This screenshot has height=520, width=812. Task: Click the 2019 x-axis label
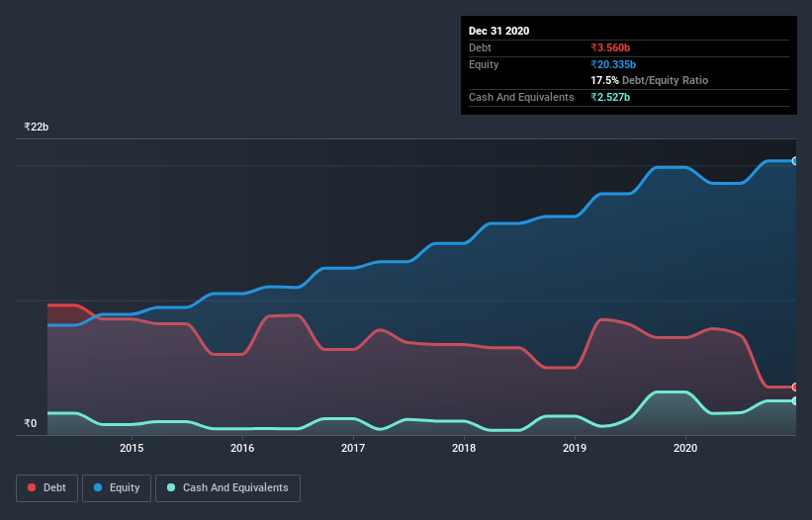[575, 448]
